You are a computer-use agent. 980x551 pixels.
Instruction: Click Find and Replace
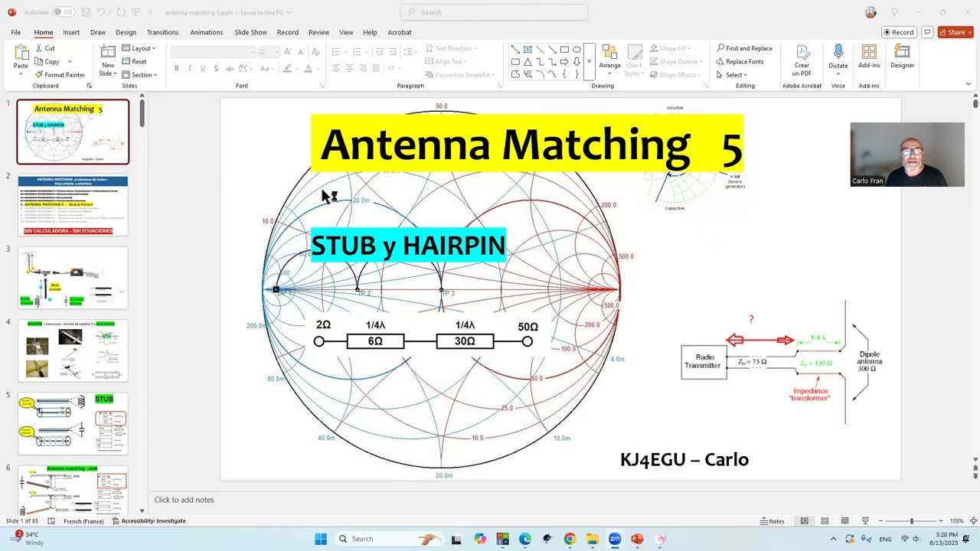744,48
